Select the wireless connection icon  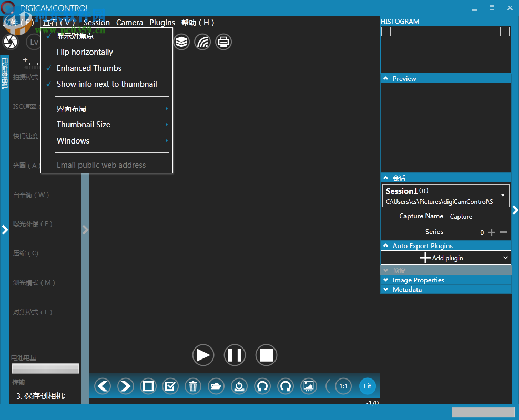(x=202, y=42)
